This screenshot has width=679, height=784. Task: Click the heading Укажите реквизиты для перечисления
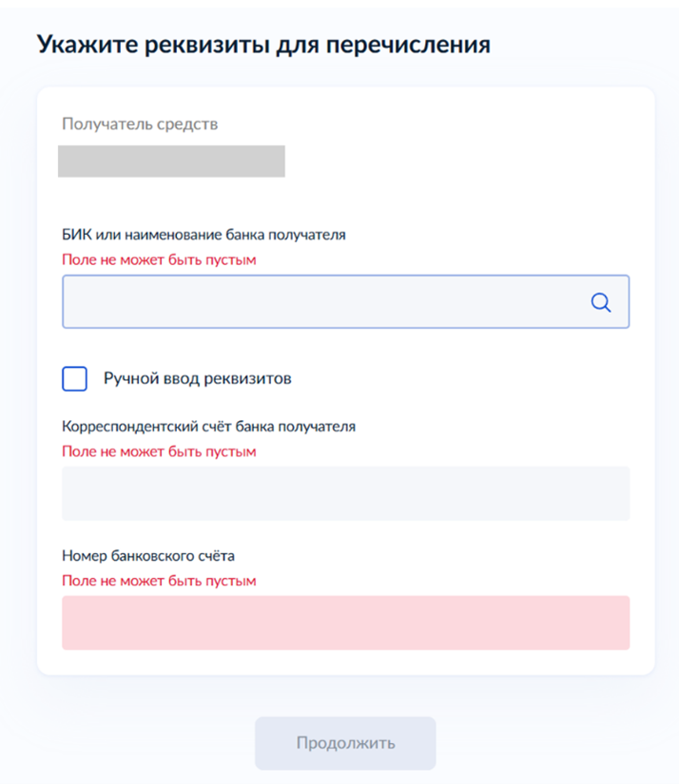click(263, 44)
